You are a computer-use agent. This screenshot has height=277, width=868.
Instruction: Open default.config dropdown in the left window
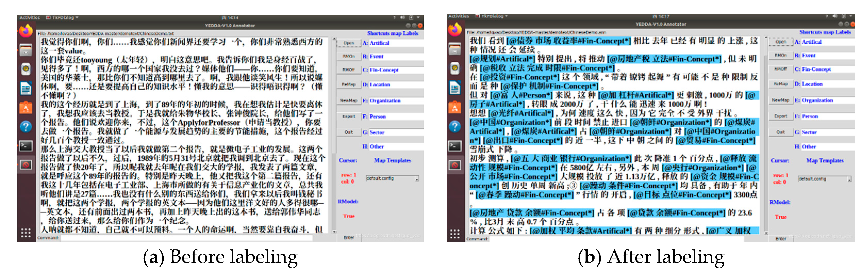pos(416,178)
